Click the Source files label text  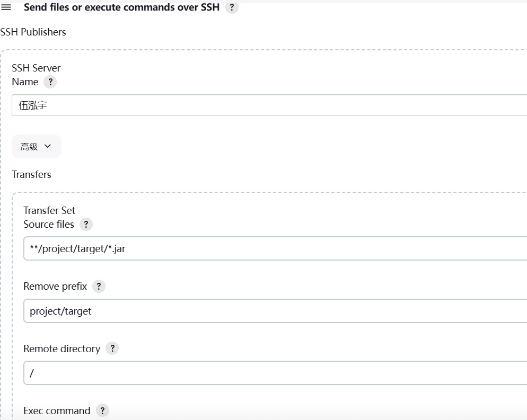point(49,225)
